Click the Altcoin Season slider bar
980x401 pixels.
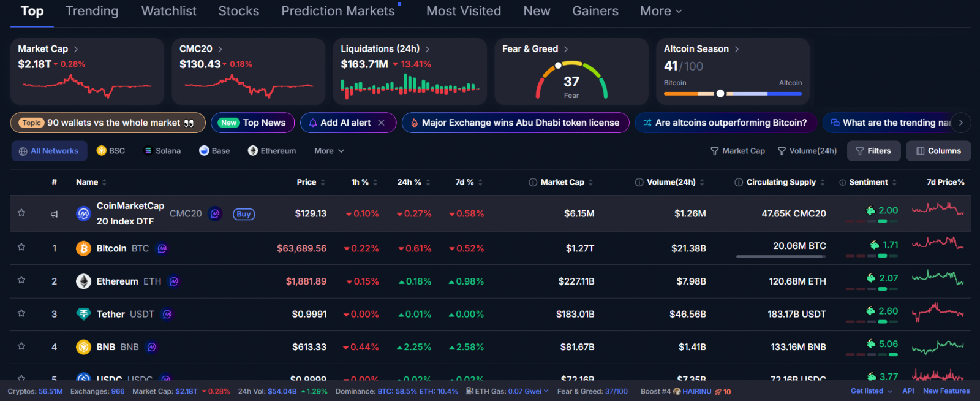[733, 94]
